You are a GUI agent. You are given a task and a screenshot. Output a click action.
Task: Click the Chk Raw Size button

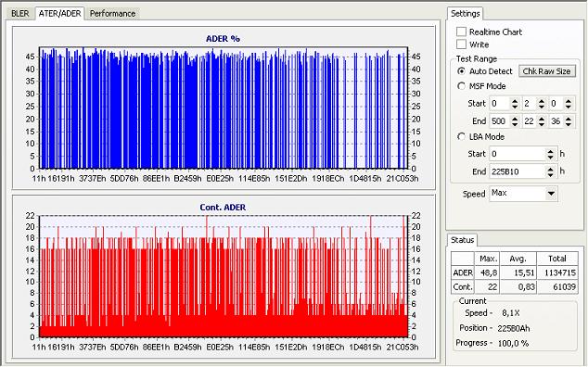coord(547,70)
